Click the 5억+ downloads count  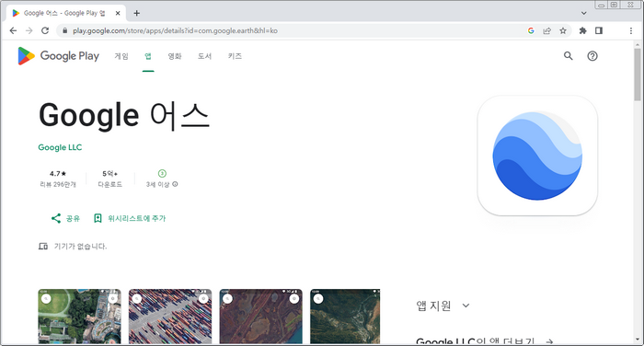coord(110,173)
